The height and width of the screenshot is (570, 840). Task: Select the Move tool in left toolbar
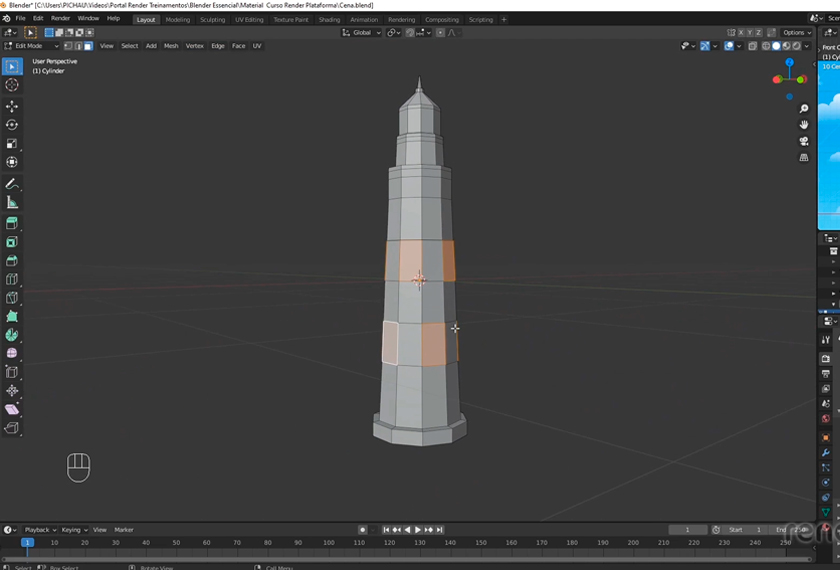(12, 106)
